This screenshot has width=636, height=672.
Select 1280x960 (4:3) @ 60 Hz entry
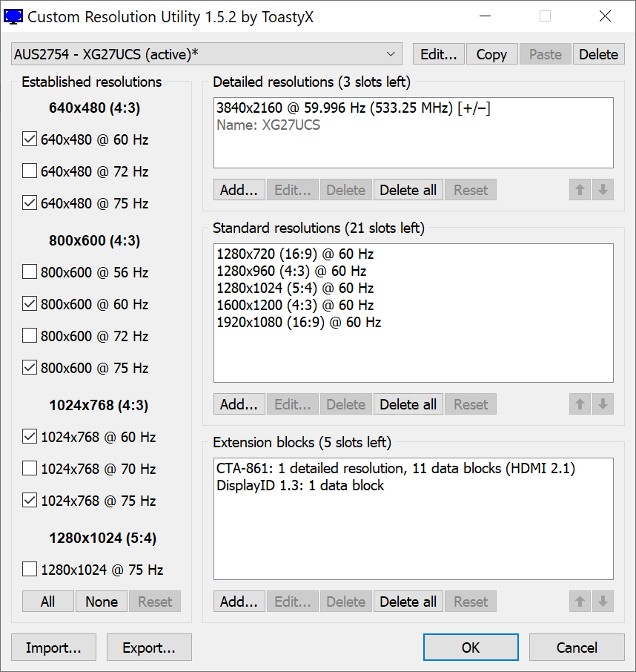click(x=414, y=271)
